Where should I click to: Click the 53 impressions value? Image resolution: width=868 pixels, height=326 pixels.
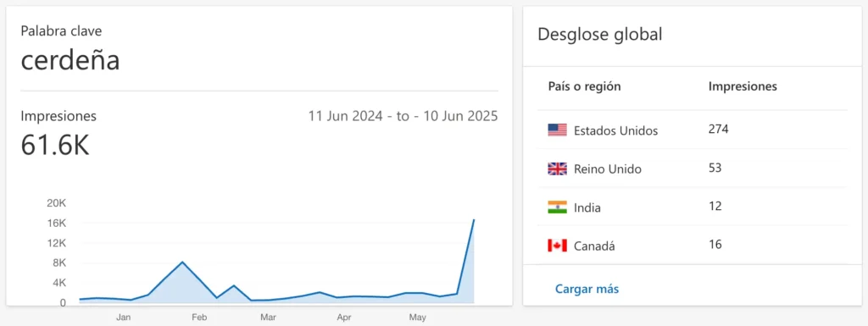coord(715,168)
